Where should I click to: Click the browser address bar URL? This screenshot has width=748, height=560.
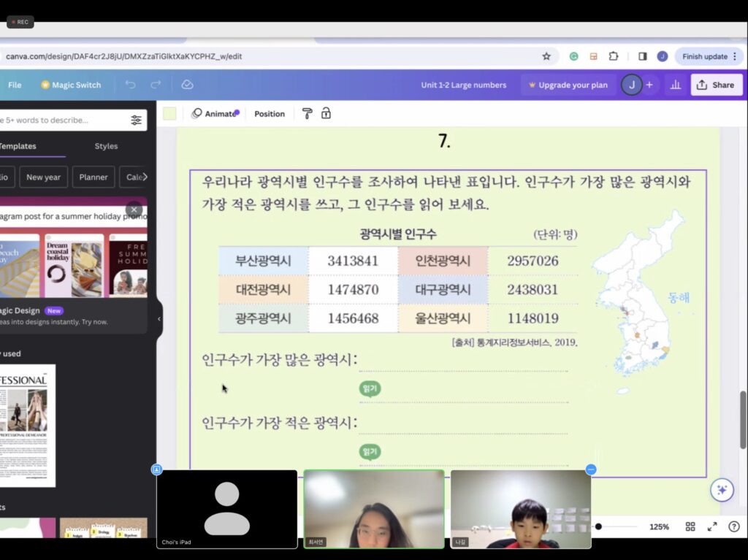click(124, 56)
